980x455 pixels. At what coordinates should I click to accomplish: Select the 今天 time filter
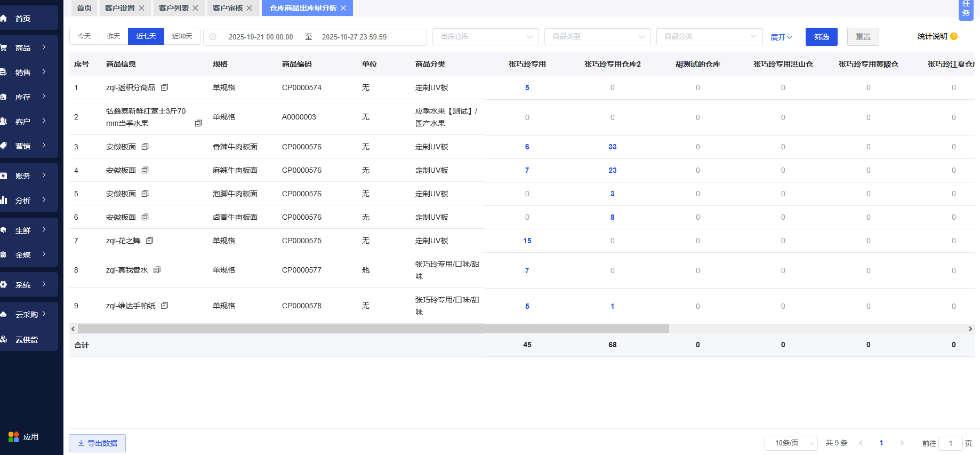click(x=84, y=36)
